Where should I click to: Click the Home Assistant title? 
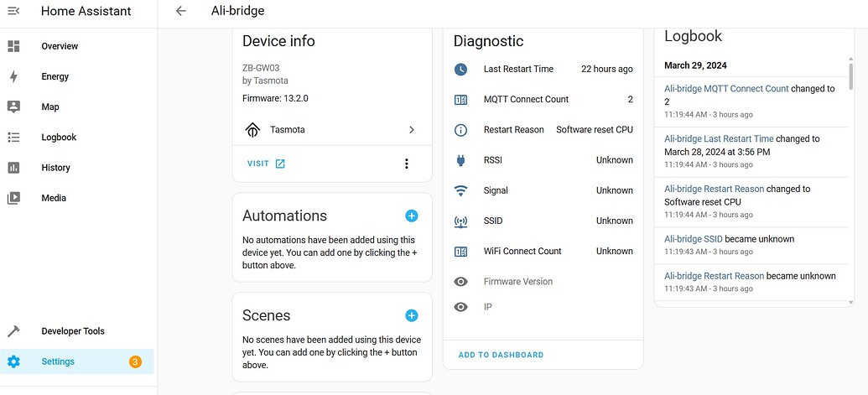click(86, 11)
